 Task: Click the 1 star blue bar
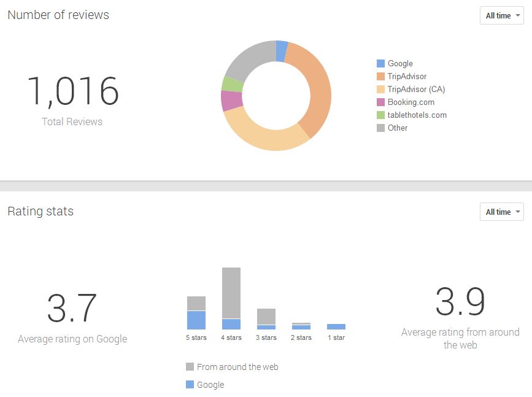click(x=336, y=327)
